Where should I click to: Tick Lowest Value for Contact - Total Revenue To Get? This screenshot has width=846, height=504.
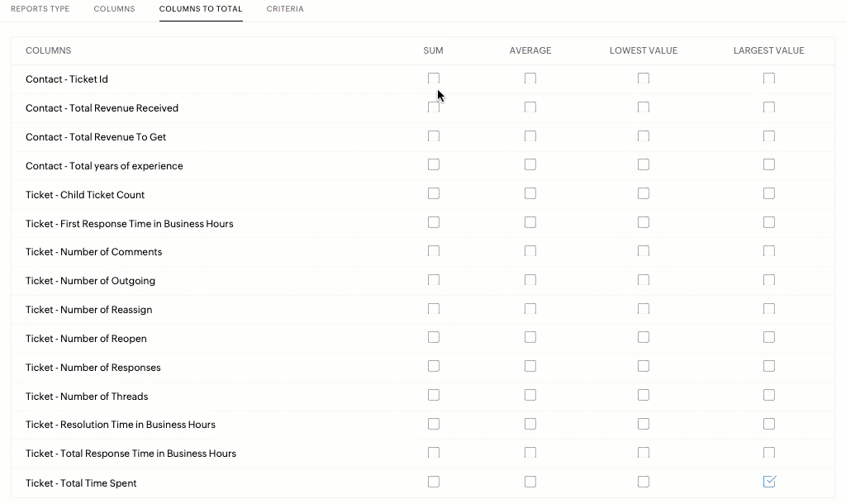(x=644, y=136)
